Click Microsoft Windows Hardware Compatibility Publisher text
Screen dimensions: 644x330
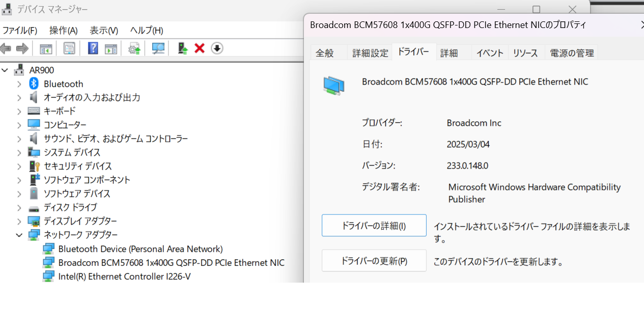click(x=535, y=194)
